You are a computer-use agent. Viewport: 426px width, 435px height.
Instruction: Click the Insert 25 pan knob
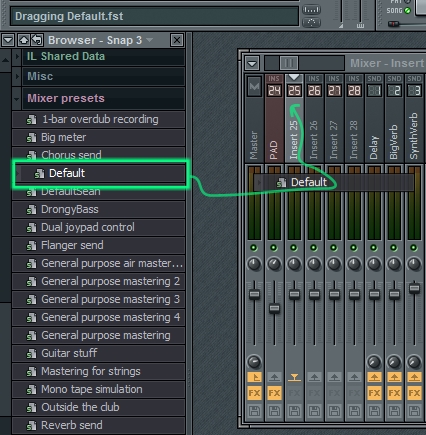(294, 264)
